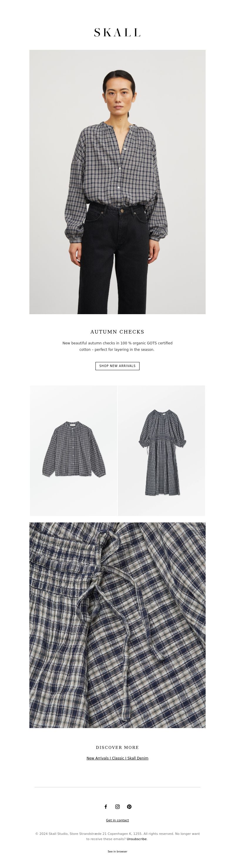The image size is (235, 868).
Task: Open the checked shirt product image
Action: (73, 451)
